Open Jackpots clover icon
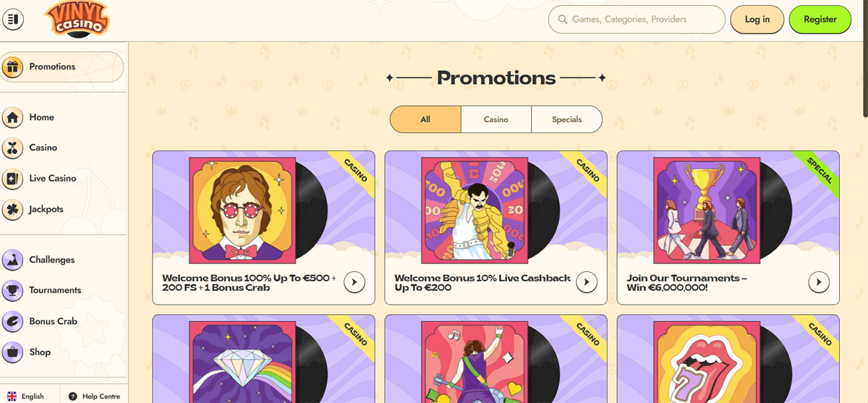868x403 pixels. (x=12, y=210)
